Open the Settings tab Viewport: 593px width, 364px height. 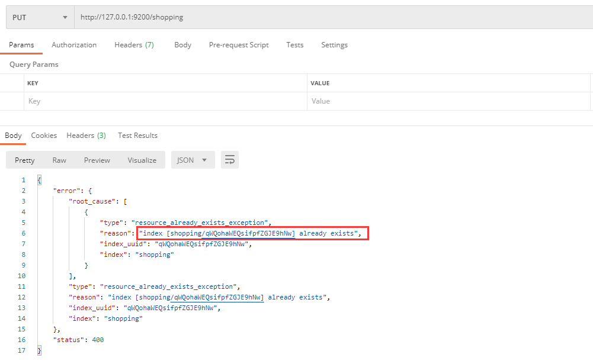point(334,45)
